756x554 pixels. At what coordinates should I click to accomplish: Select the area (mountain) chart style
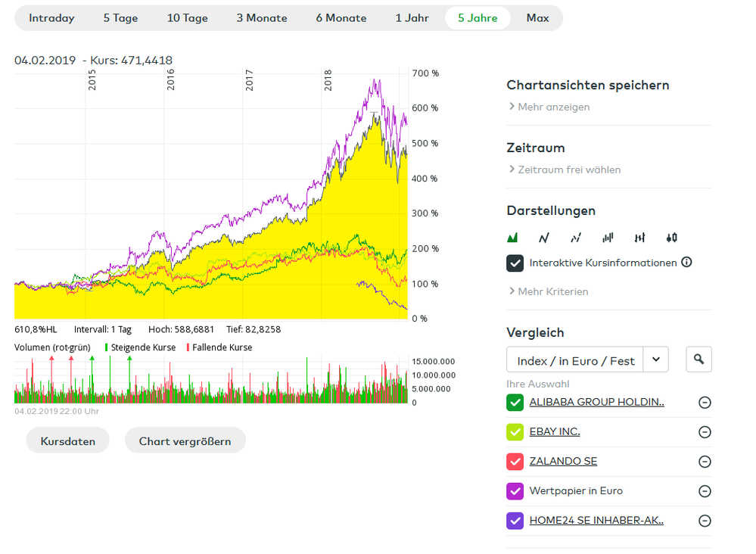pos(512,238)
